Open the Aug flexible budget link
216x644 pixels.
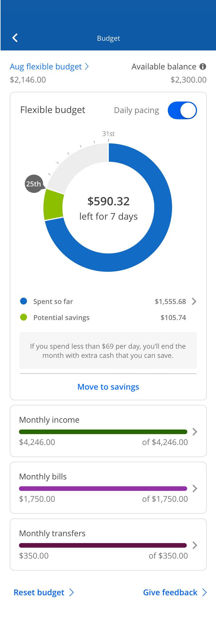pos(49,67)
